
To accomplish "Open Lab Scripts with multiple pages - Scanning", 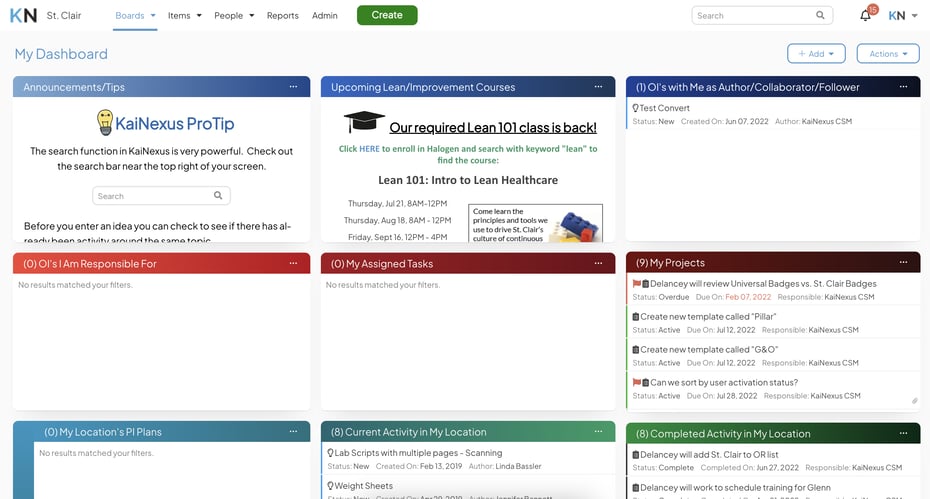I will point(418,453).
